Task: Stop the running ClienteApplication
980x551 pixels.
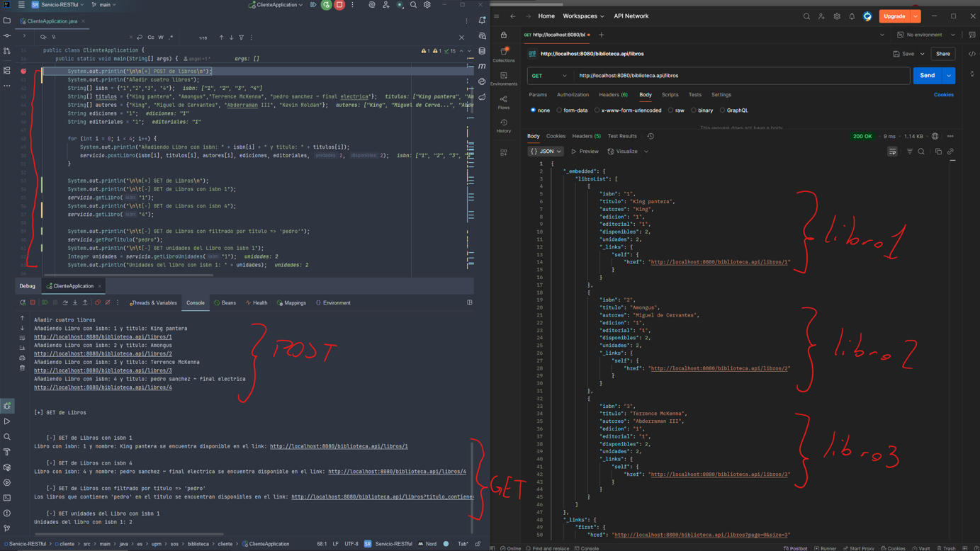Action: pos(339,5)
